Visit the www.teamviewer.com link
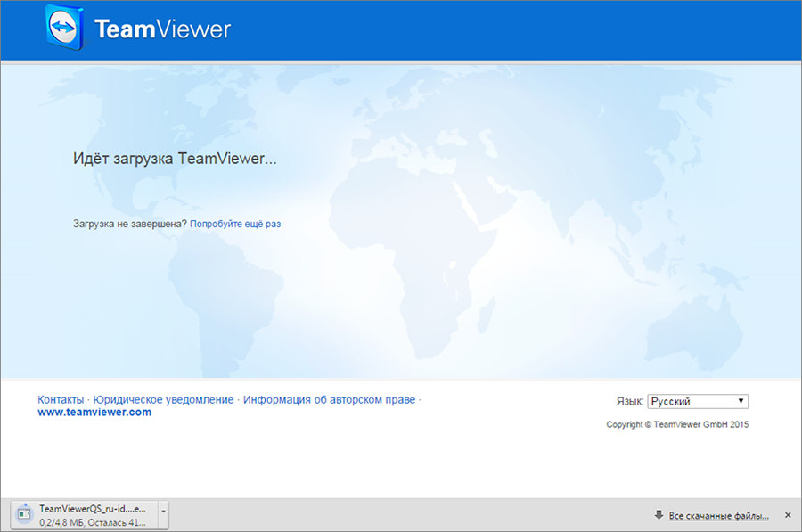The width and height of the screenshot is (802, 532). [x=94, y=413]
